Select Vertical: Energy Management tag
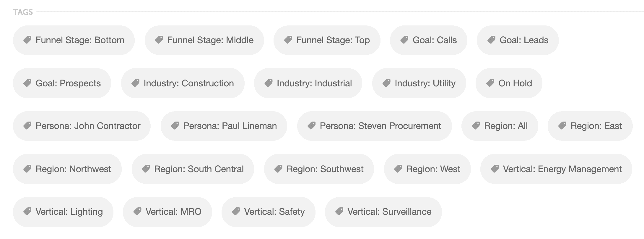This screenshot has height=239, width=644. click(556, 169)
